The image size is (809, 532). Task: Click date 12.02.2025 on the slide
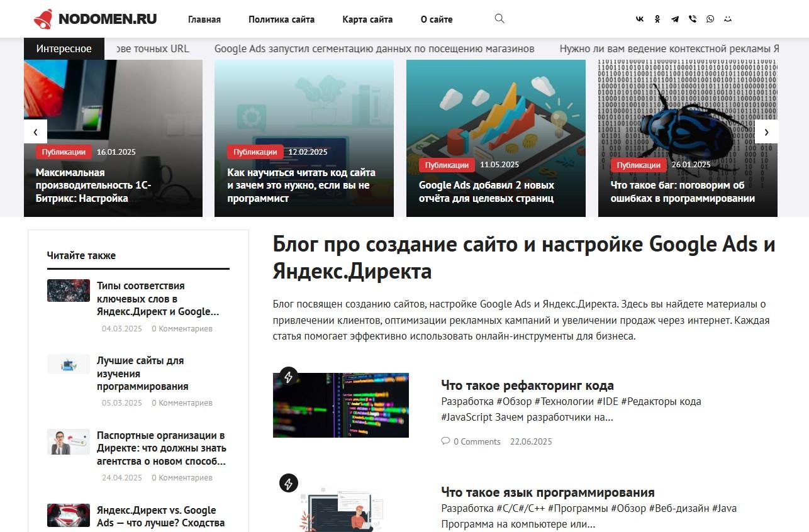308,152
